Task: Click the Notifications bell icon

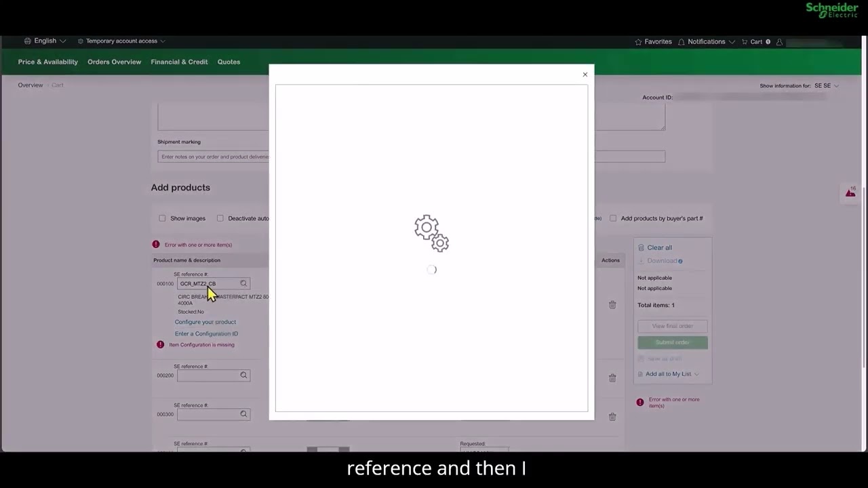Action: (x=682, y=42)
